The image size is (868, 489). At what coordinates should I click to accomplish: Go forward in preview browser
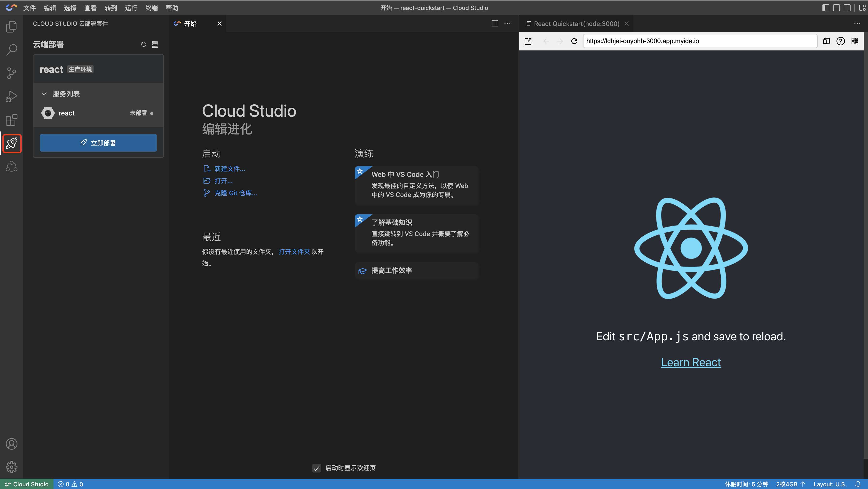click(x=560, y=41)
